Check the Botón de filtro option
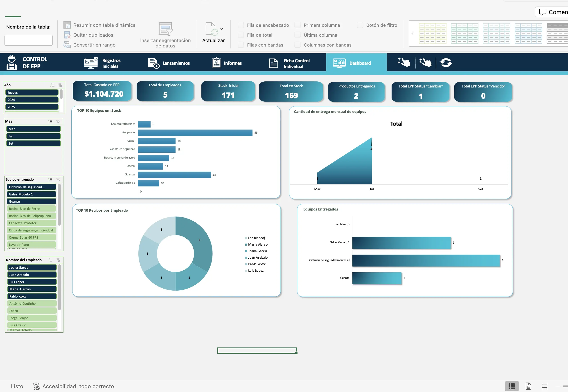Image resolution: width=568 pixels, height=392 pixels. 360,25
